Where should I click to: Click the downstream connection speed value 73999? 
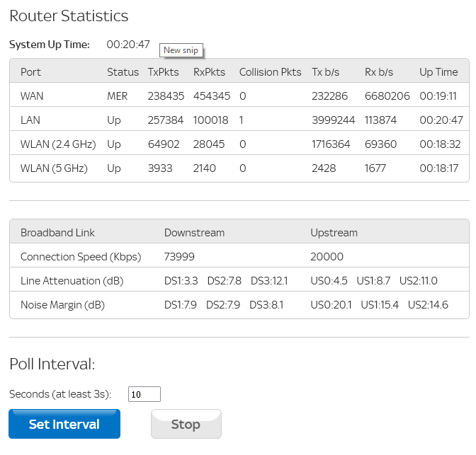pyautogui.click(x=179, y=257)
